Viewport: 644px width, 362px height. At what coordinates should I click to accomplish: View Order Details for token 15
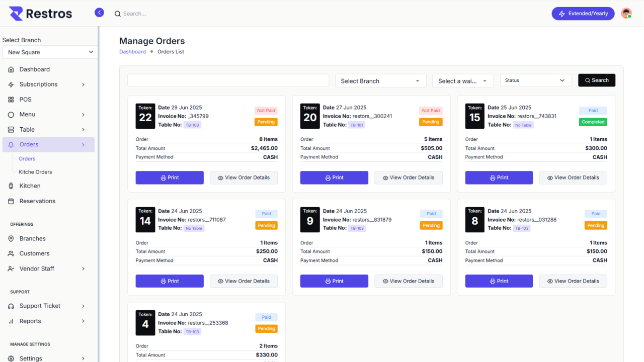573,177
